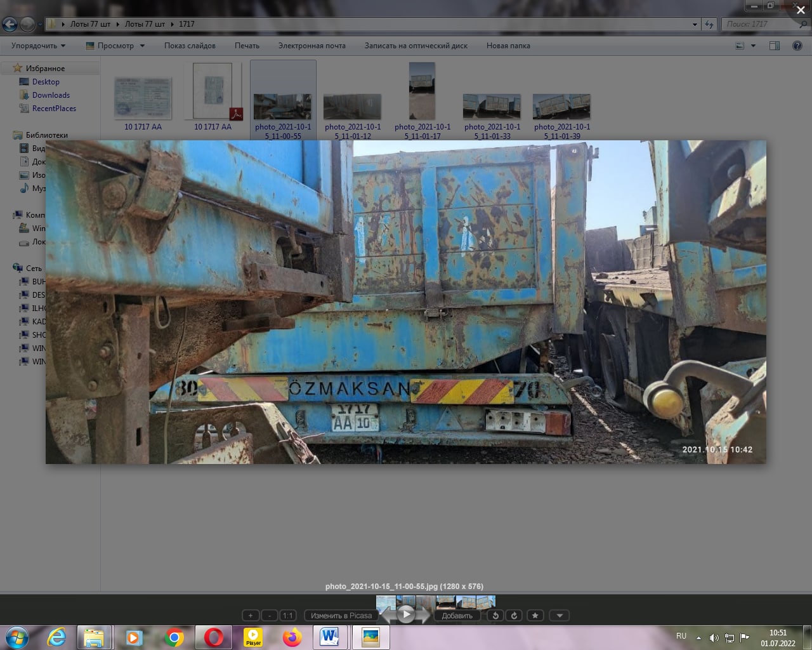Viewport: 812px width, 650px height.
Task: Open Opera browser from taskbar
Action: point(214,637)
